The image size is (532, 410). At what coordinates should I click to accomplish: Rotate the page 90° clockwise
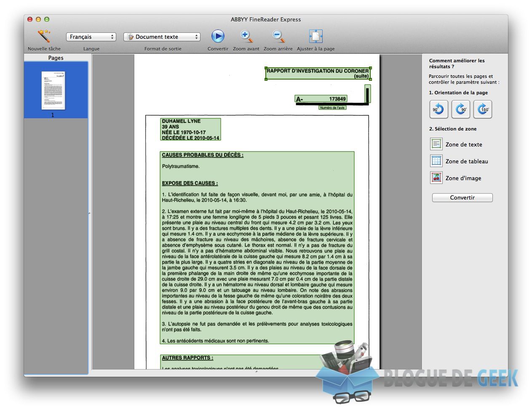(461, 109)
